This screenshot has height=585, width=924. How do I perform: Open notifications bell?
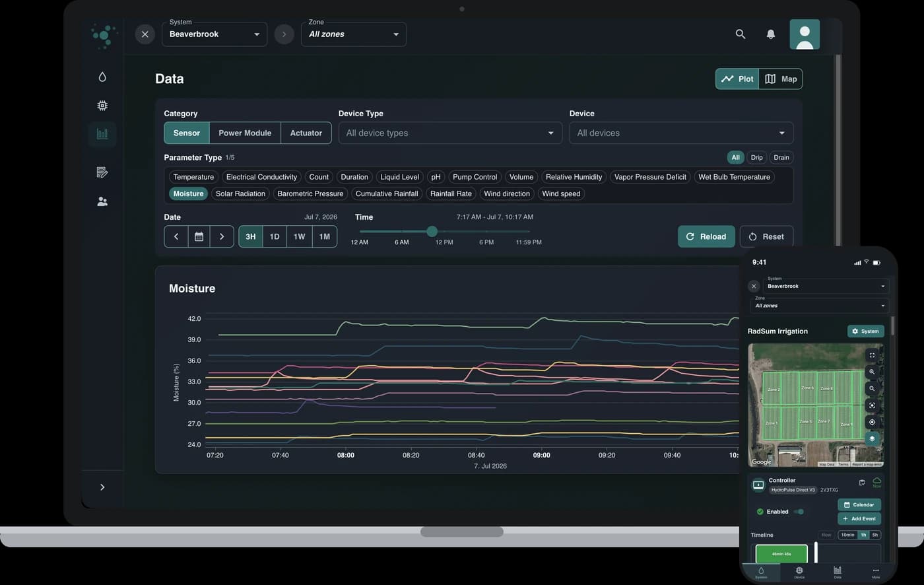[x=771, y=34]
